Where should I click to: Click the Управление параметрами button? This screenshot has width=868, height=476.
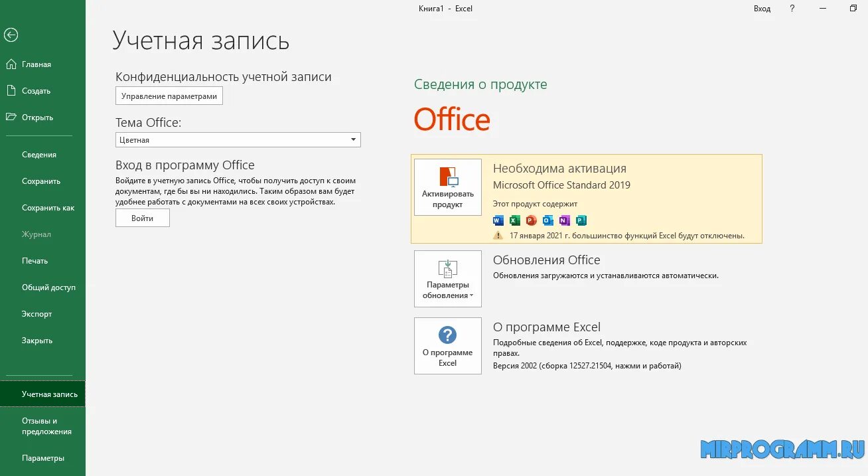pyautogui.click(x=169, y=96)
